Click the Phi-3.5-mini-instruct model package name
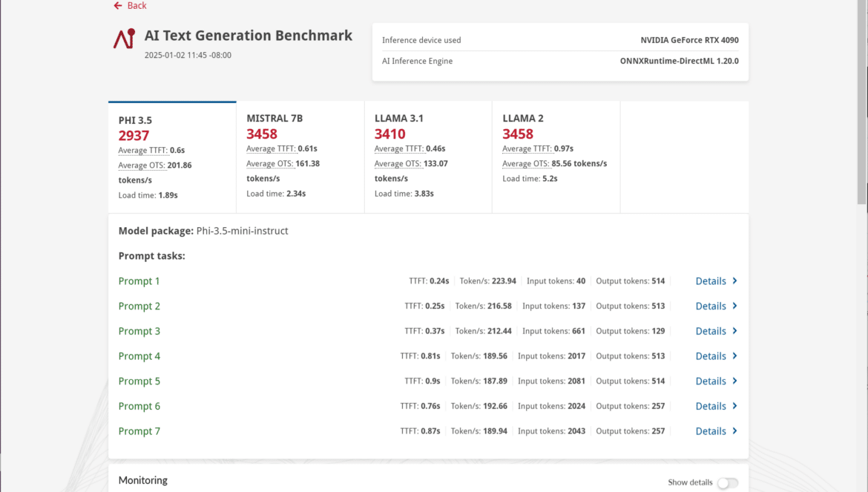 [x=242, y=231]
